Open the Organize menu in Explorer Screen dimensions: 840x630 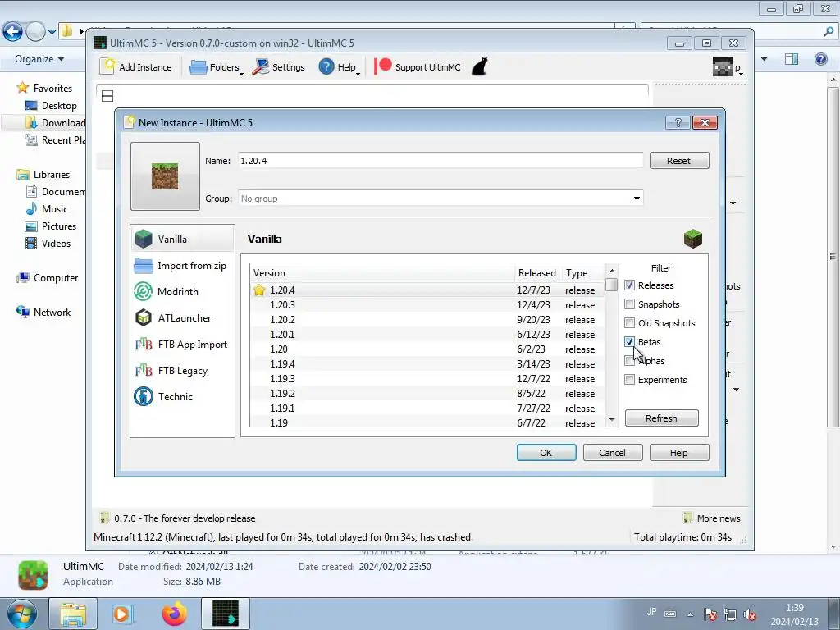tap(39, 59)
